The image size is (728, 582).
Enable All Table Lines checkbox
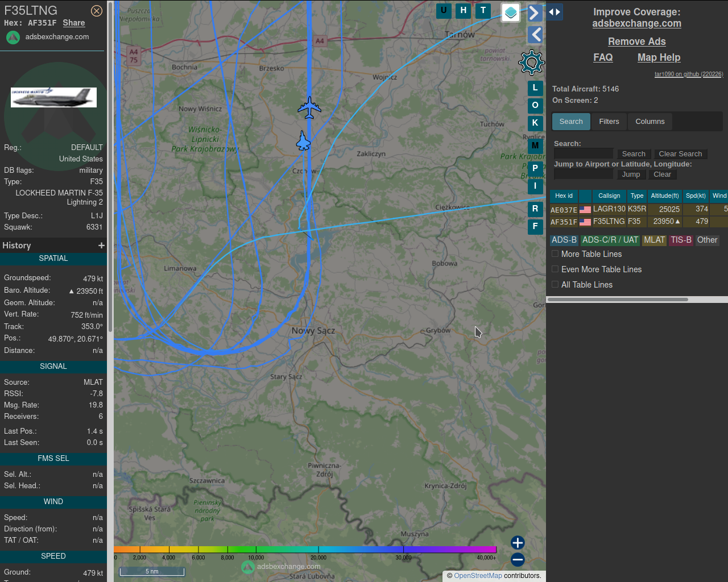(x=555, y=285)
